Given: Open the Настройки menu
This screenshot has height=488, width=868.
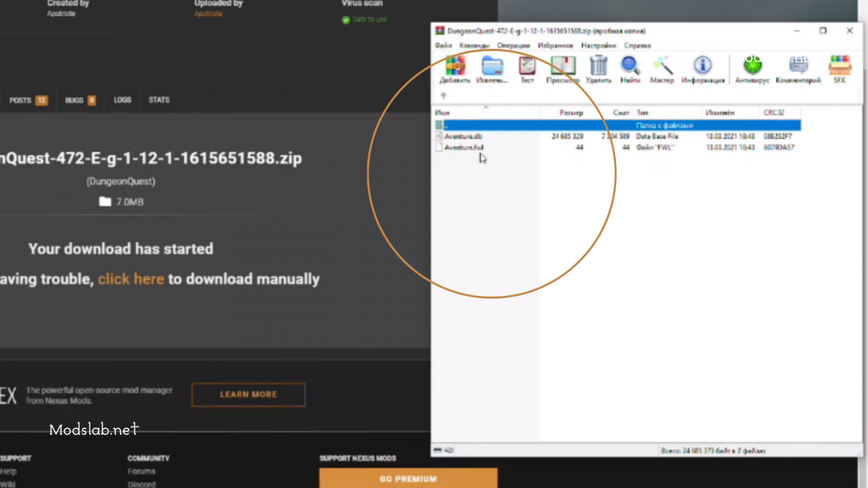Looking at the screenshot, I should (598, 46).
